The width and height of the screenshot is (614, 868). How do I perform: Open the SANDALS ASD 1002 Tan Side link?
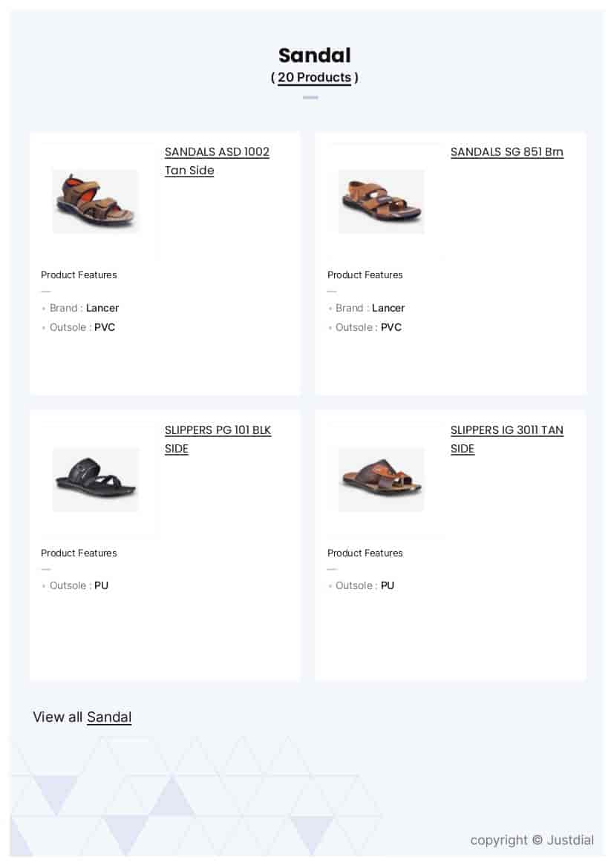[217, 161]
